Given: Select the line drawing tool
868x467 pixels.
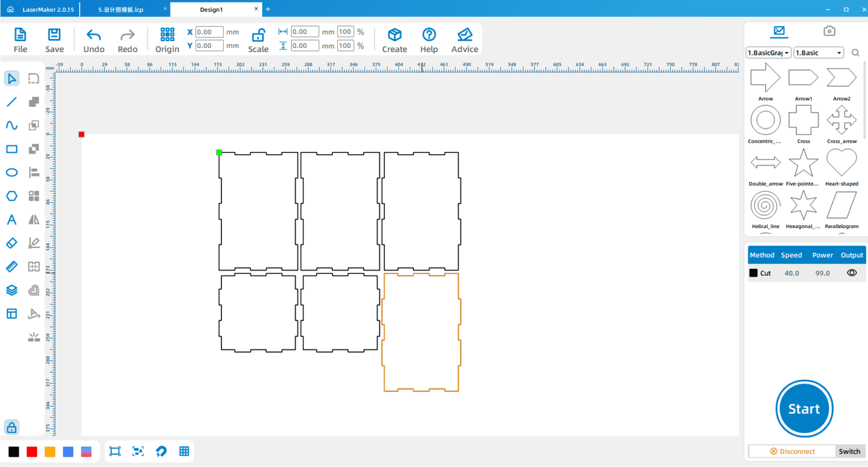Looking at the screenshot, I should (12, 102).
